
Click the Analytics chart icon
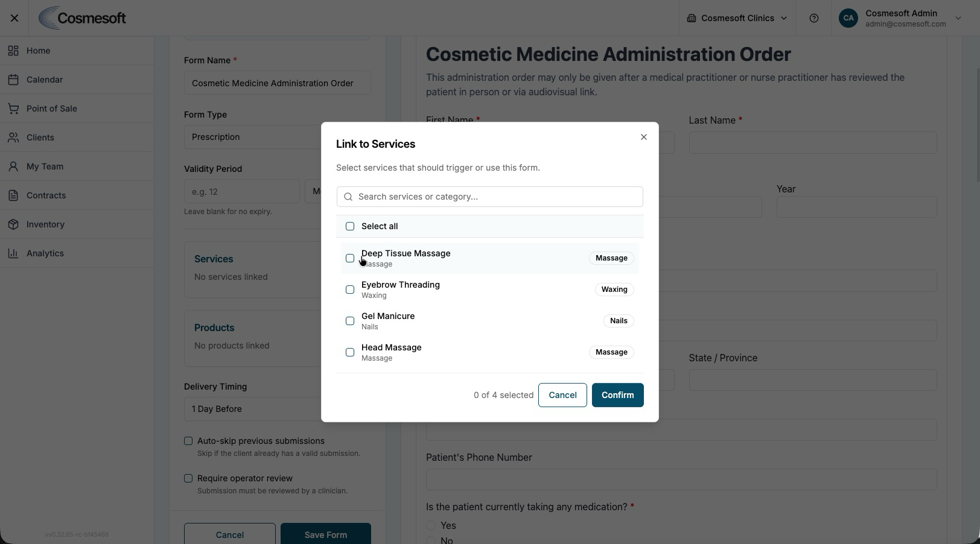click(13, 253)
